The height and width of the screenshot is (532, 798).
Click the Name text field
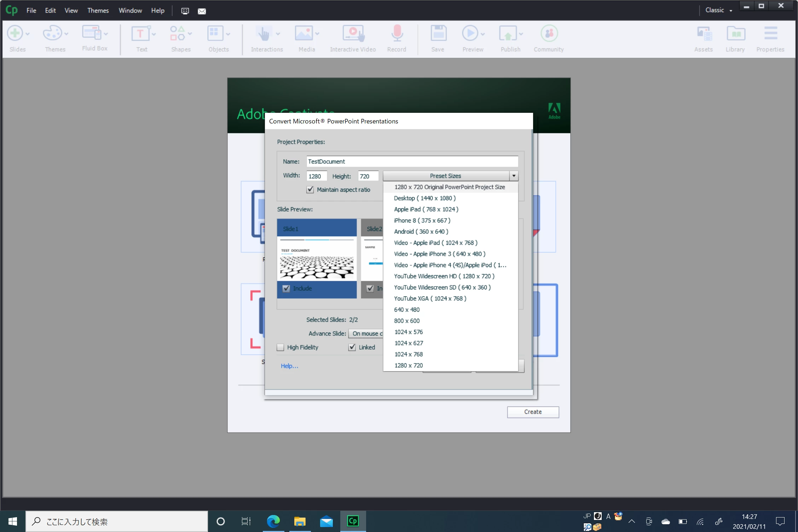pyautogui.click(x=412, y=162)
